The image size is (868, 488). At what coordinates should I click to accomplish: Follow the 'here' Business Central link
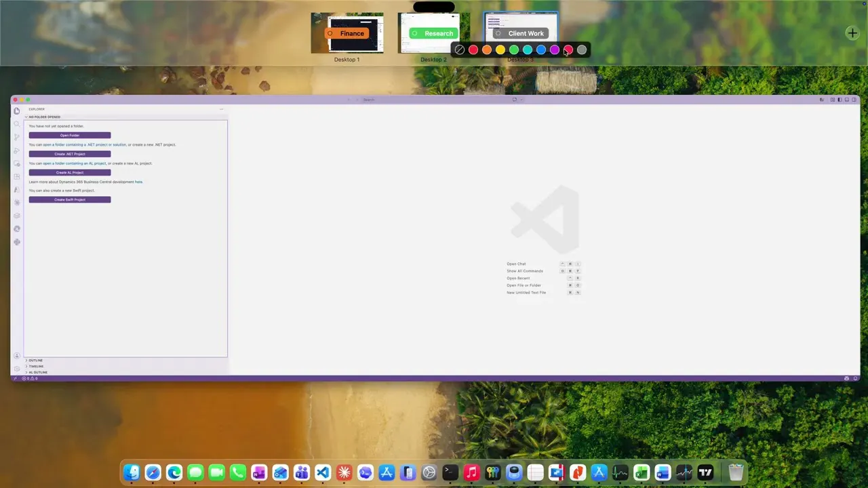[x=138, y=182]
